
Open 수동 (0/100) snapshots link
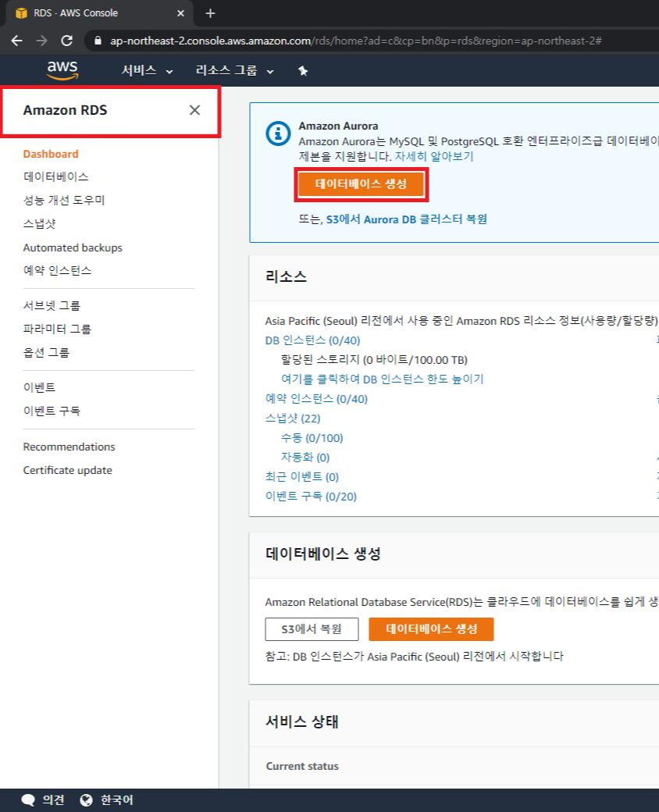(x=312, y=438)
